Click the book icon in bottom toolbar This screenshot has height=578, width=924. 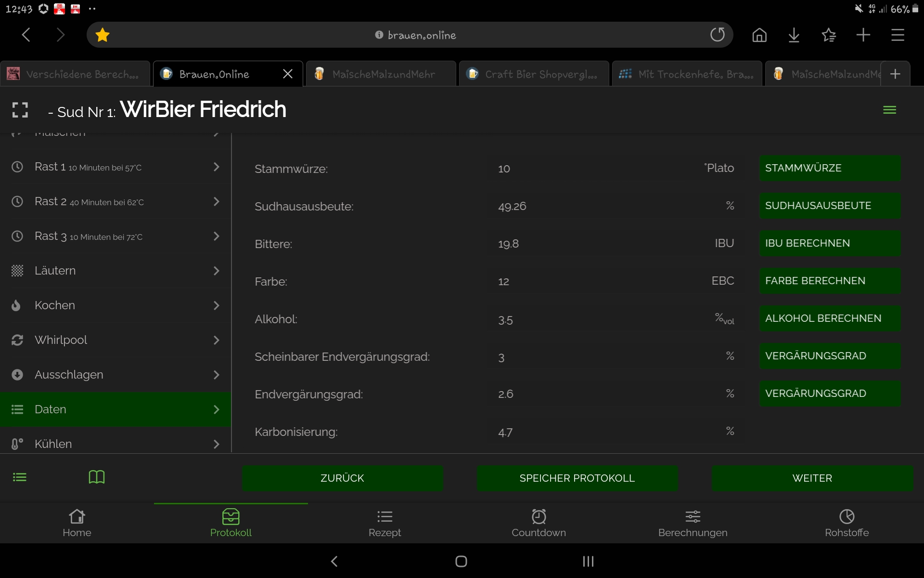tap(97, 477)
